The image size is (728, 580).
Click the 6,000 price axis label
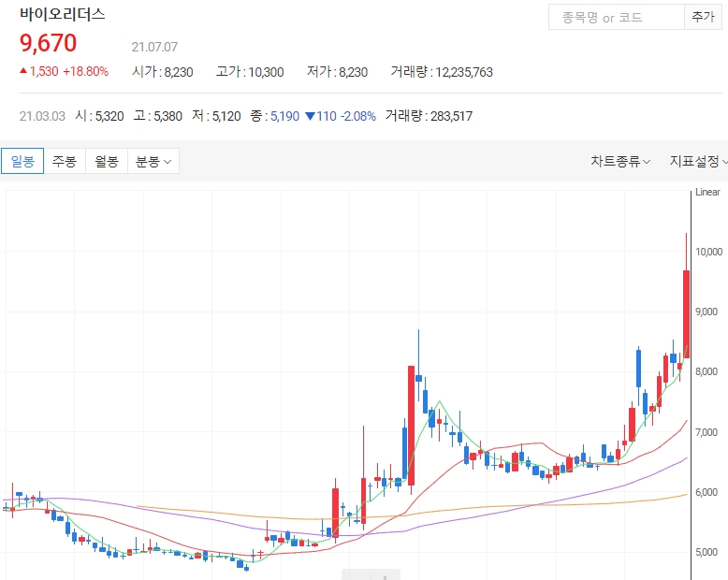tap(706, 492)
